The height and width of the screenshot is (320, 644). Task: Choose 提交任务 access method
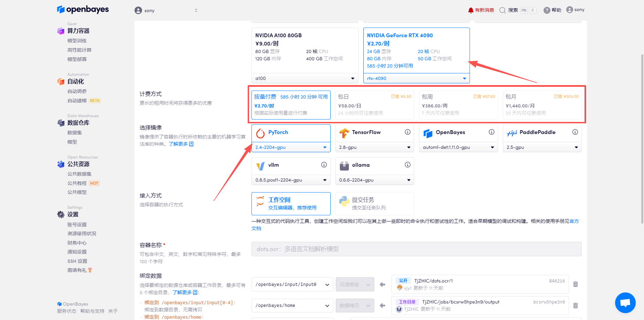[374, 204]
